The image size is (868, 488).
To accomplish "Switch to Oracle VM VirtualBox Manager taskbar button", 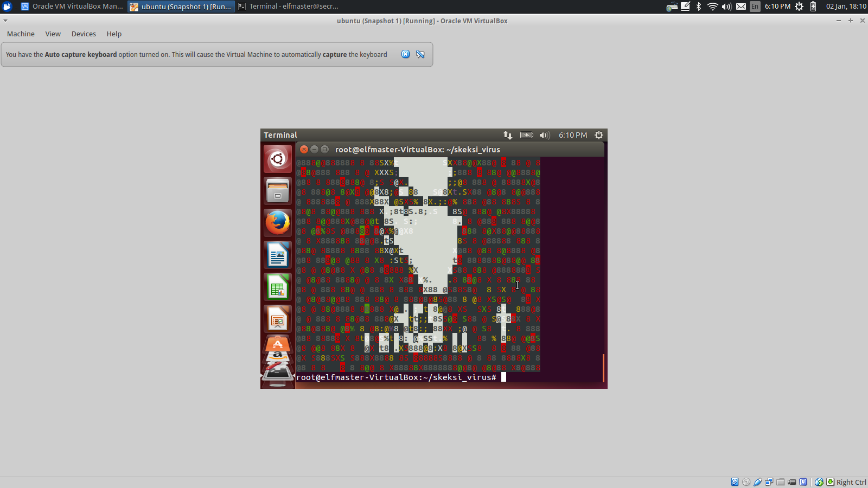I will tap(72, 7).
